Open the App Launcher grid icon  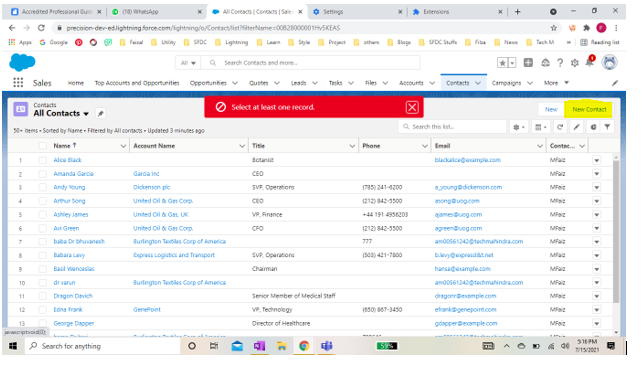18,83
